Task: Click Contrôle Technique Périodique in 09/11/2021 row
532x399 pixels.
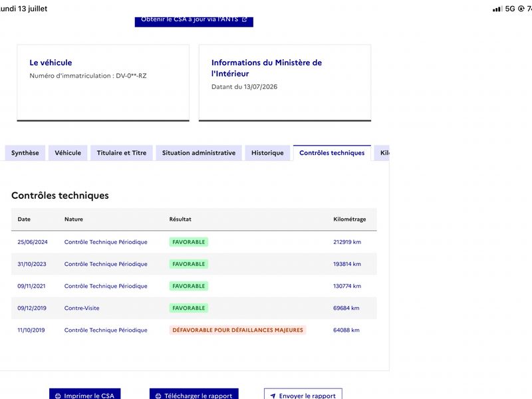Action: (106, 286)
